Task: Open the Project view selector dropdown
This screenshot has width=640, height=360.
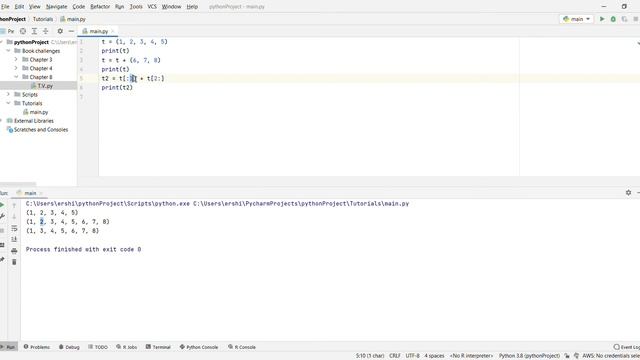Action: click(7, 31)
